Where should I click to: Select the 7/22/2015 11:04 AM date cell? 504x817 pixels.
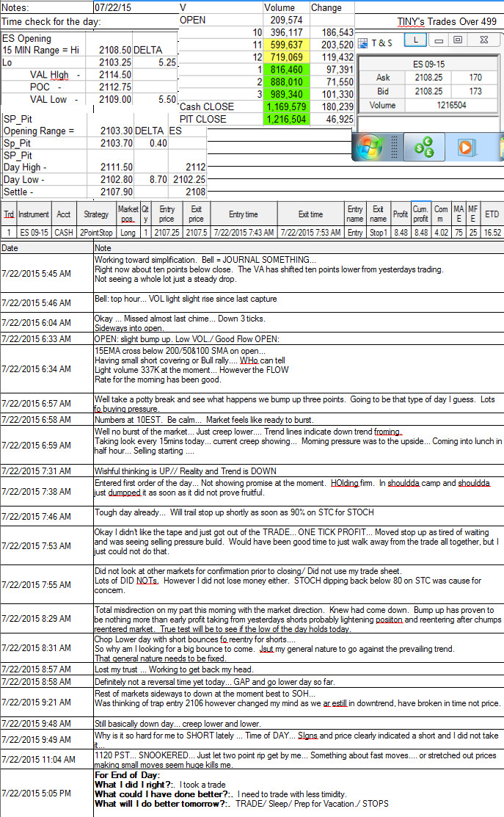click(x=47, y=760)
